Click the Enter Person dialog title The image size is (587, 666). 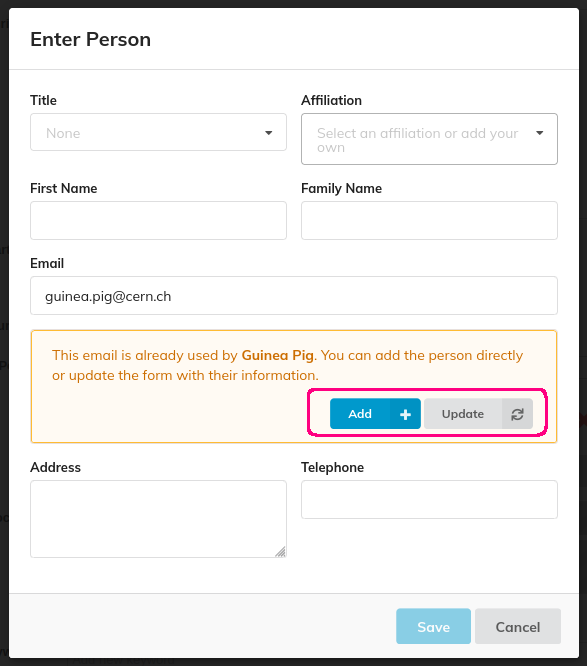90,39
